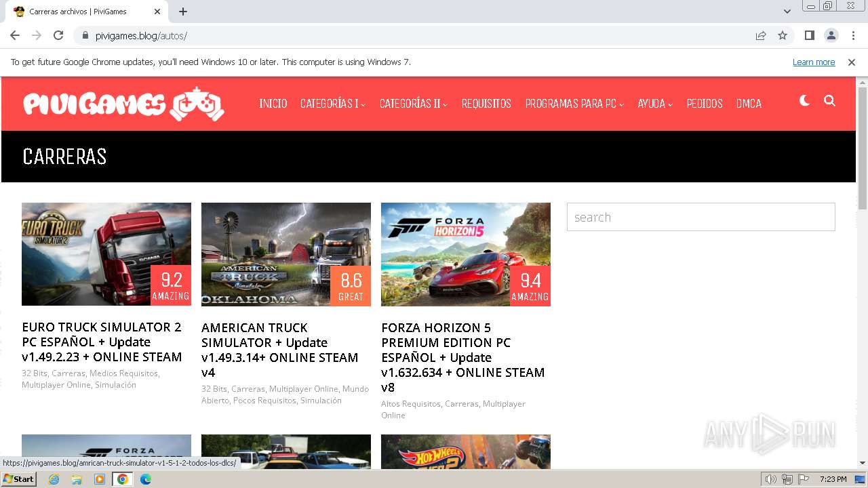The width and height of the screenshot is (868, 488).
Task: Open Windows Media Player taskbar icon
Action: pos(100,479)
